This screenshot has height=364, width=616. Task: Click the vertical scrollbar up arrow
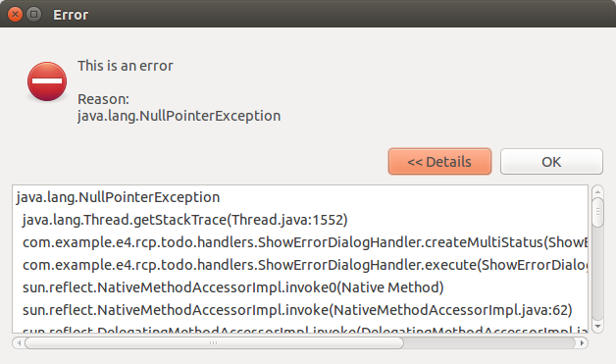point(597,192)
